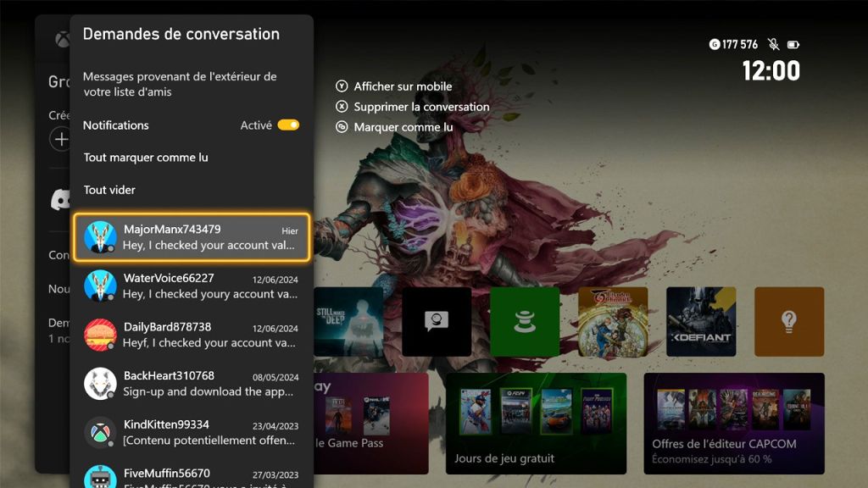868x488 pixels.
Task: Open Still Wakes the Deep tile
Action: click(348, 321)
